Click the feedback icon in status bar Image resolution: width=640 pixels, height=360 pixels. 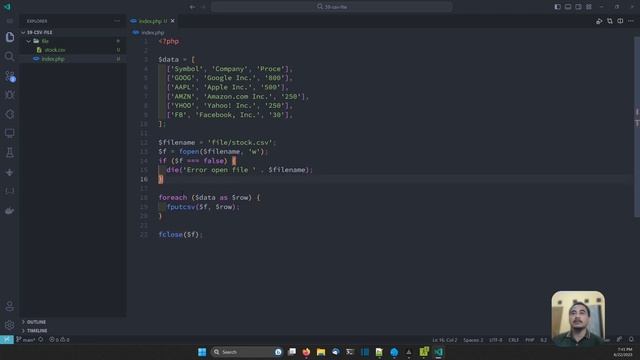tap(620, 340)
